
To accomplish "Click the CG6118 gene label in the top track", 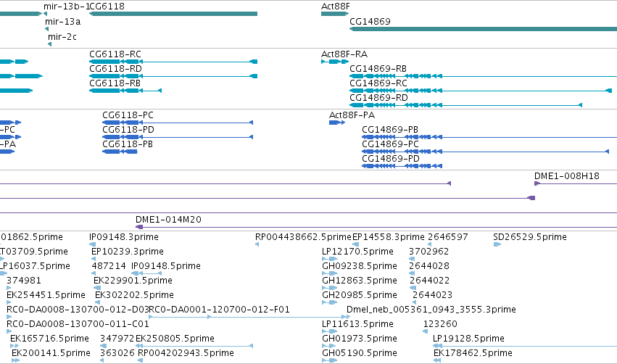I will 107,7.
